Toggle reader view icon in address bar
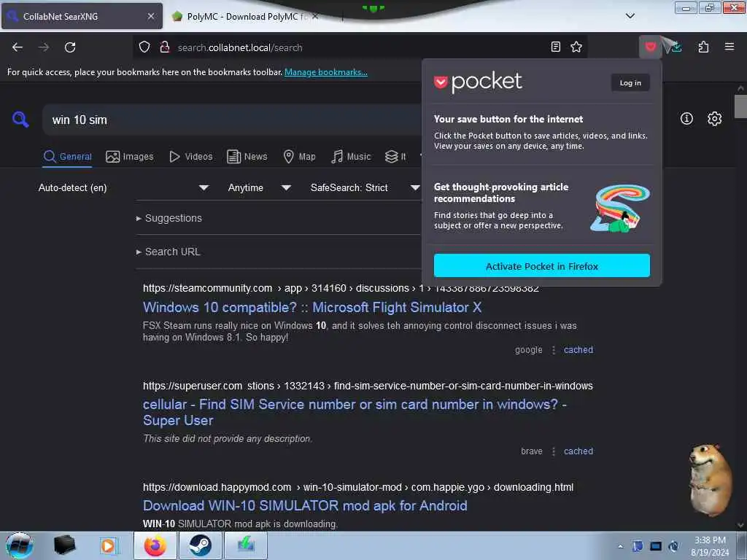This screenshot has width=747, height=560. click(555, 47)
